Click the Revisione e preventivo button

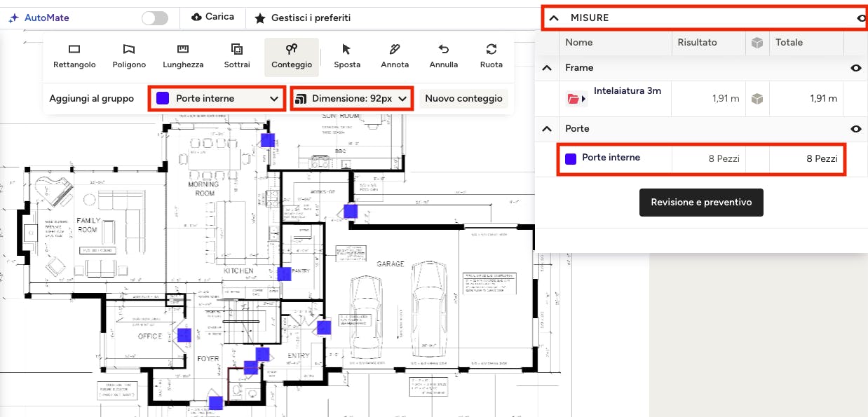click(x=701, y=202)
